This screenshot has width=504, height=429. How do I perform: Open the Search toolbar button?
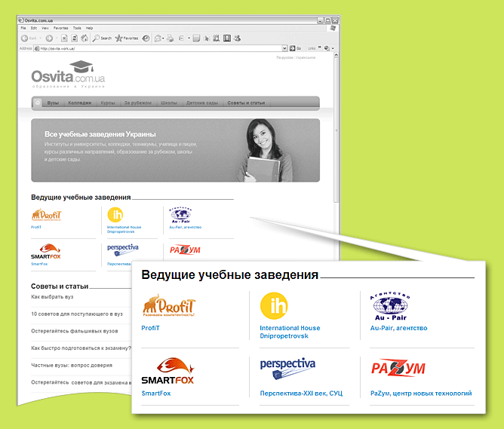tap(102, 38)
